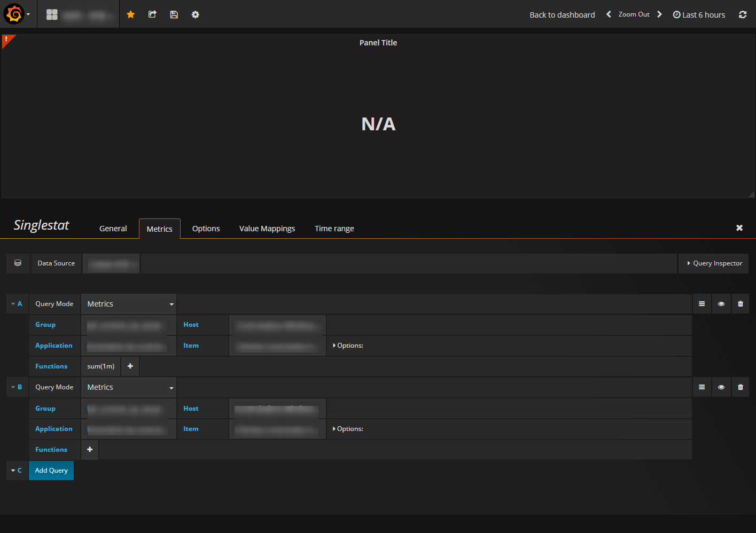Toggle visibility of query B
Screen dimensions: 756x533
tap(721, 387)
